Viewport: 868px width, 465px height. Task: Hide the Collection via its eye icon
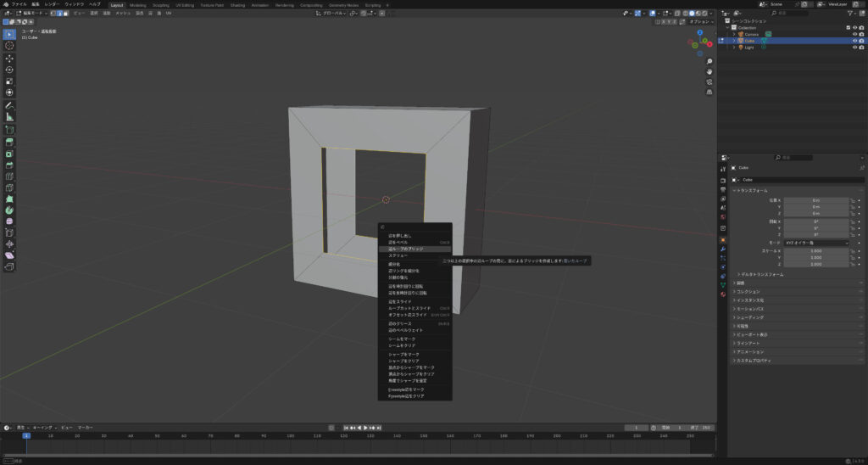point(854,27)
